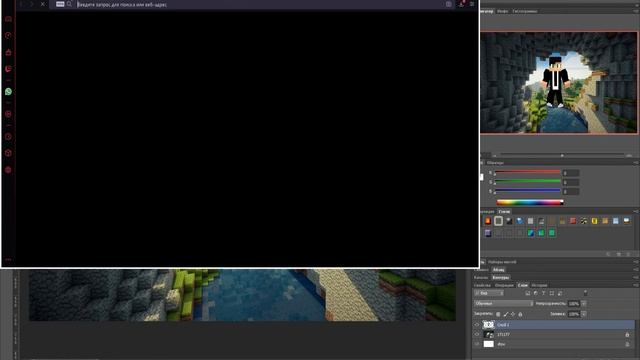The width and height of the screenshot is (640, 360).
Task: Toggle visibility of the Фон layer
Action: click(x=477, y=344)
